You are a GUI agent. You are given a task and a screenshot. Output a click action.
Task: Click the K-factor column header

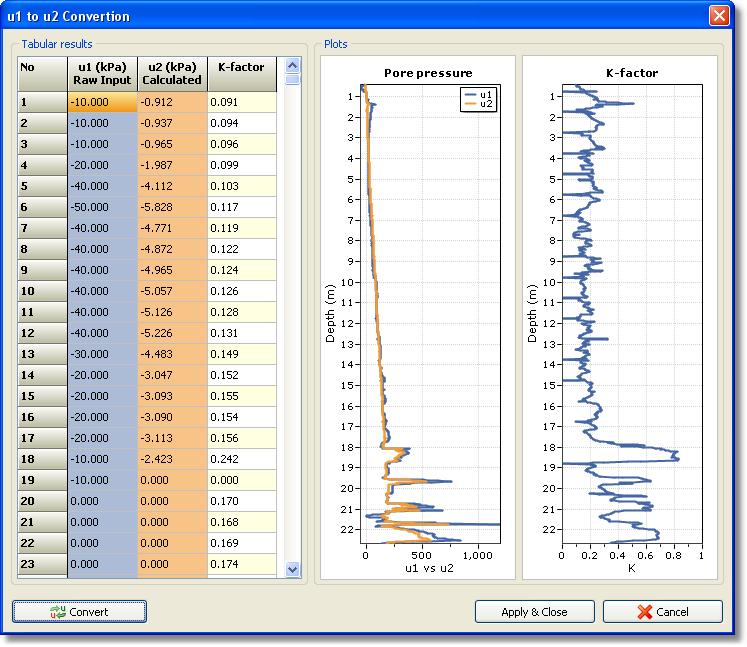tap(241, 73)
